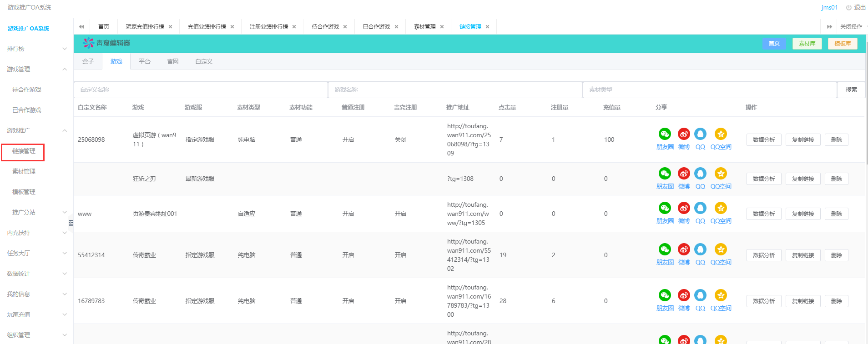Image resolution: width=868 pixels, height=344 pixels.
Task: Share the 25068098 link to WeChat Moments
Action: (665, 134)
